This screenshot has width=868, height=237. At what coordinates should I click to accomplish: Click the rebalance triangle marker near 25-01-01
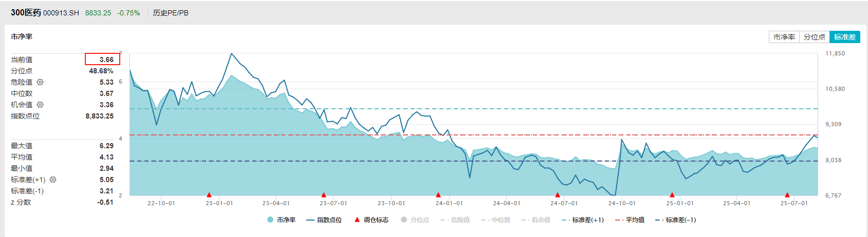point(672,195)
